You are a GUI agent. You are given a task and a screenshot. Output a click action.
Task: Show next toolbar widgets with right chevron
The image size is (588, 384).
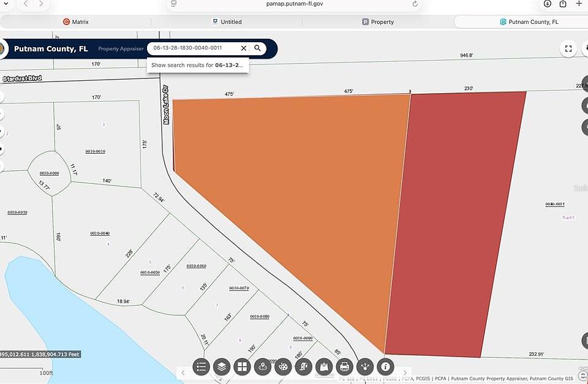click(405, 372)
